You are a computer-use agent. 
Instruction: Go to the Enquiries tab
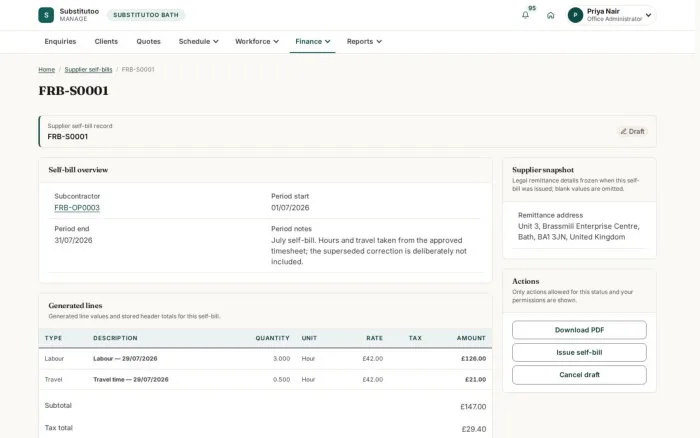pos(60,42)
